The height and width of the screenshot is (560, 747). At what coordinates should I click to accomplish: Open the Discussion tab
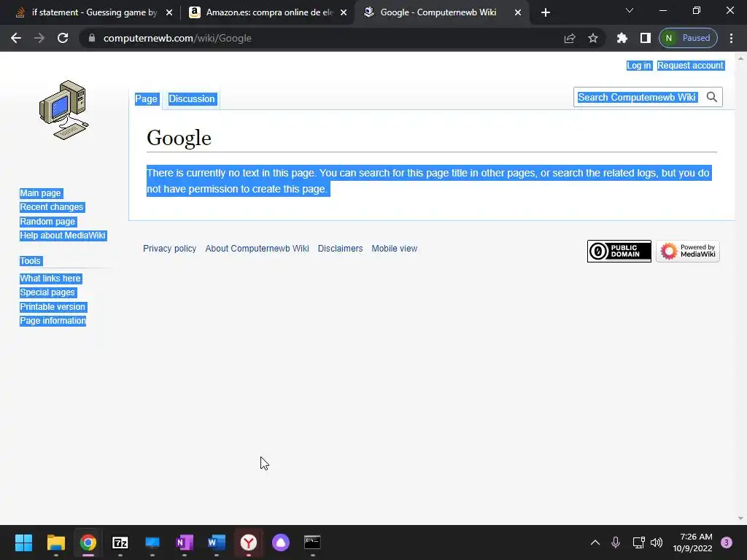click(192, 99)
